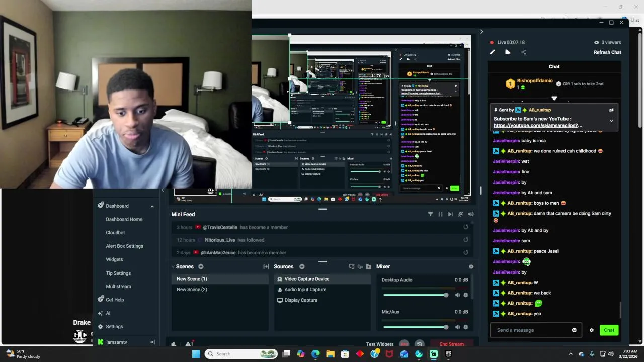The image size is (644, 362).
Task: Open the Sources device layout icon
Action: 352,266
